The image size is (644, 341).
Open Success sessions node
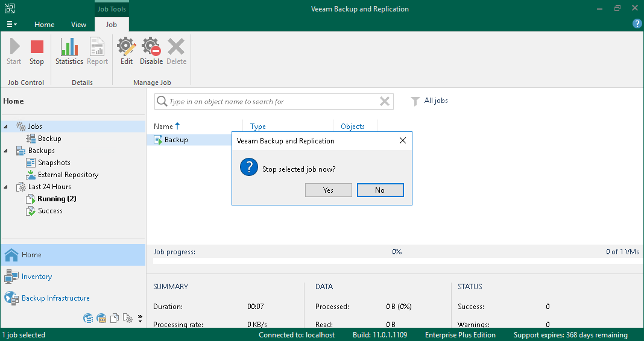50,211
